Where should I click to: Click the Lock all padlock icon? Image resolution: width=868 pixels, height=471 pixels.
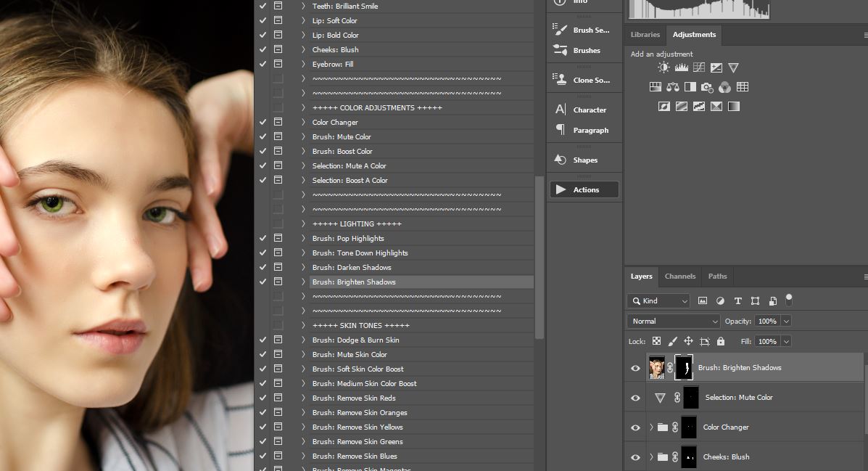pyautogui.click(x=721, y=341)
